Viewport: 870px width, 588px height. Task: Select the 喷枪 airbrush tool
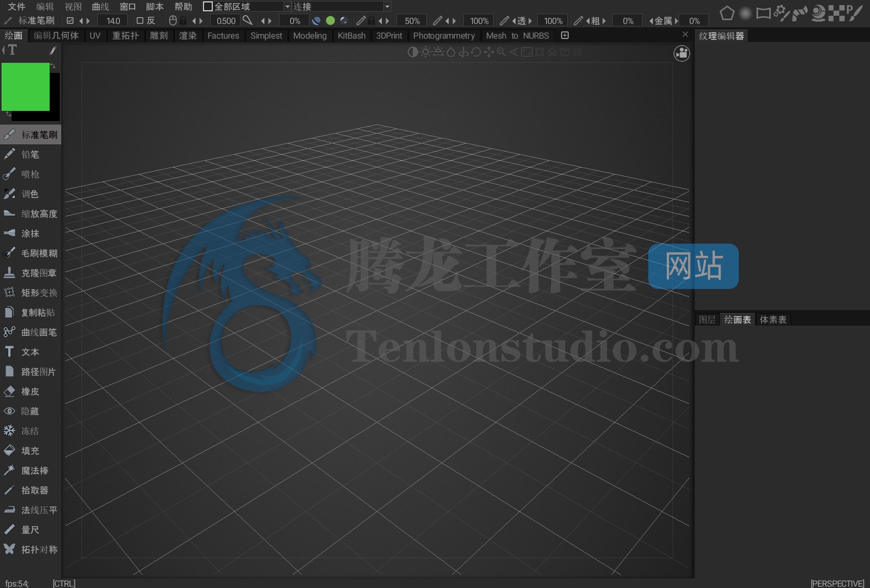click(30, 174)
